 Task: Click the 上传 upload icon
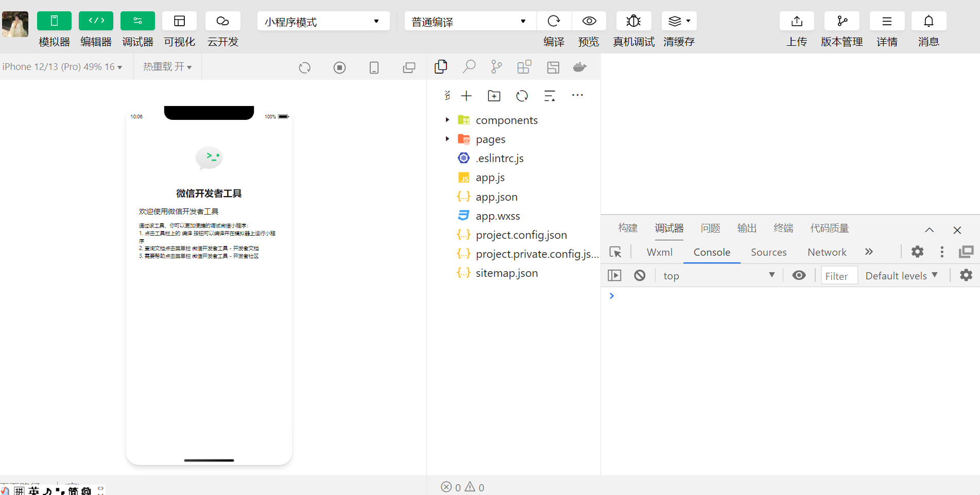(x=797, y=21)
